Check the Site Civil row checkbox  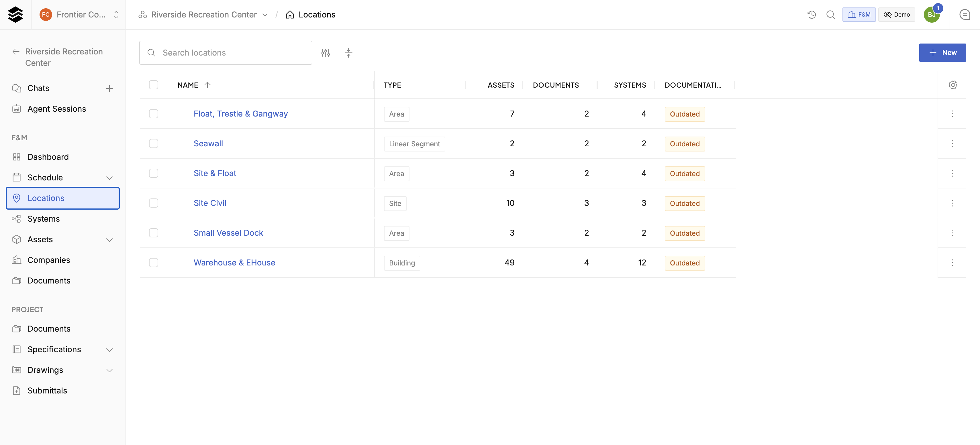point(154,203)
